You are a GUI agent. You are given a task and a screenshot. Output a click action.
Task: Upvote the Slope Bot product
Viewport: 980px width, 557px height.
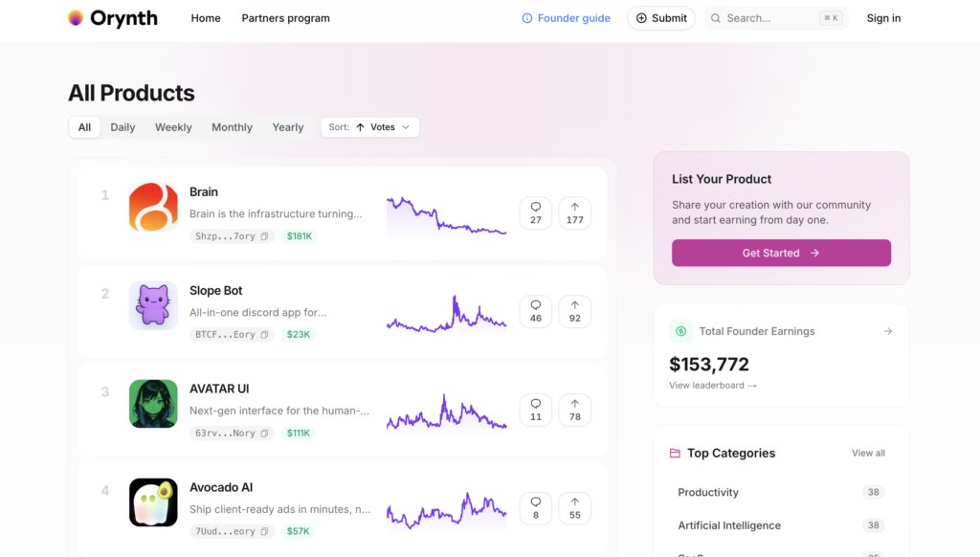point(574,311)
